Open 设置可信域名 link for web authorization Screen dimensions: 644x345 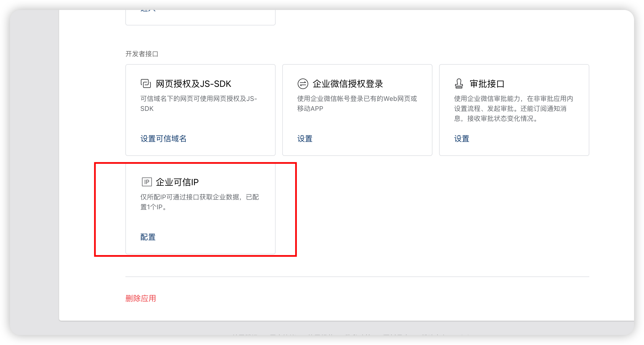[x=163, y=138]
